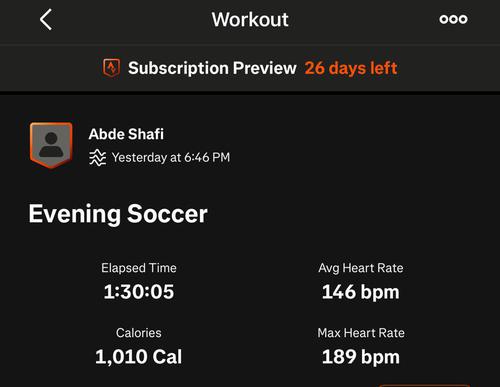Tap the 1,010 Cal value
Image resolution: width=500 pixels, height=387 pixels.
point(139,357)
